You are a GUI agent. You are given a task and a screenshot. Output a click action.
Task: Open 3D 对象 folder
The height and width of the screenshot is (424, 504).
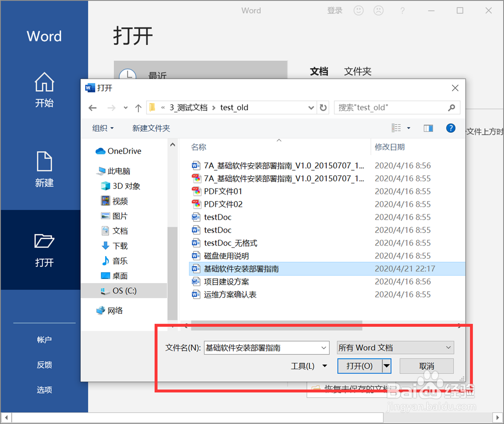click(x=121, y=186)
